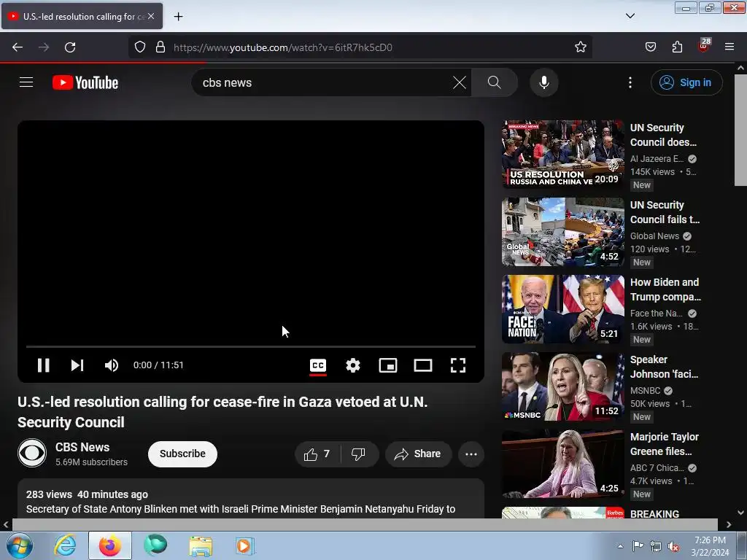Seek on the video progress bar
The image size is (747, 560).
point(251,346)
